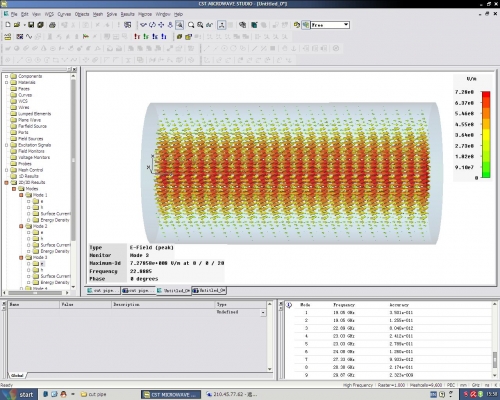
Task: Select the Surface Current folder under Mode 2
Action: point(52,245)
